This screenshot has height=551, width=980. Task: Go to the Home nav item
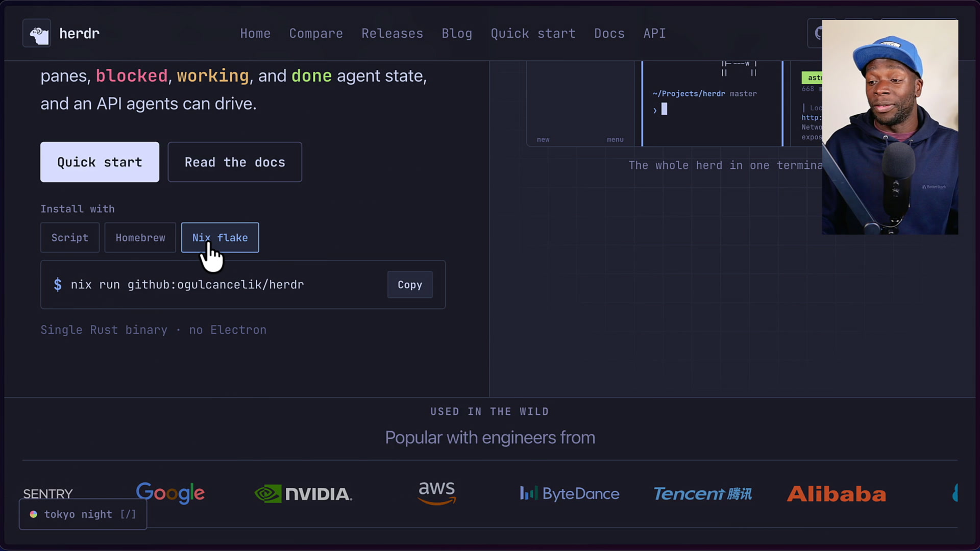click(x=255, y=34)
